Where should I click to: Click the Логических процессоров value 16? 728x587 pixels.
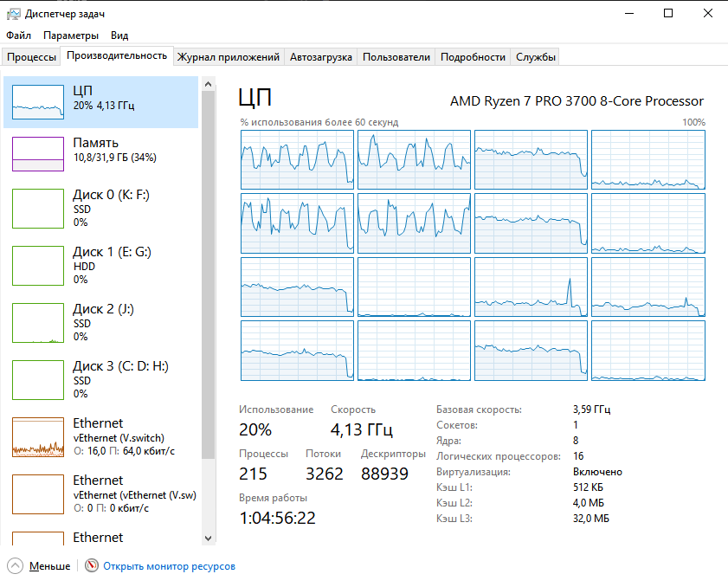(x=578, y=456)
